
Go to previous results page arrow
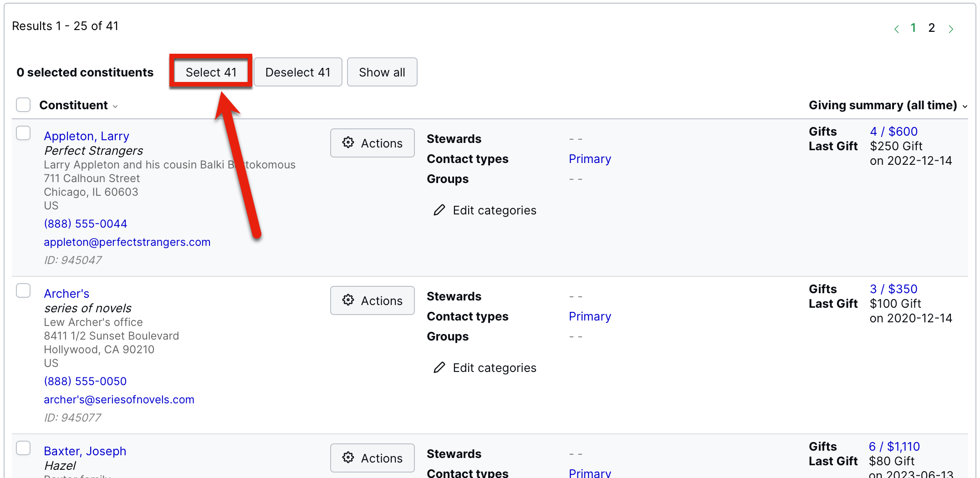coord(896,29)
